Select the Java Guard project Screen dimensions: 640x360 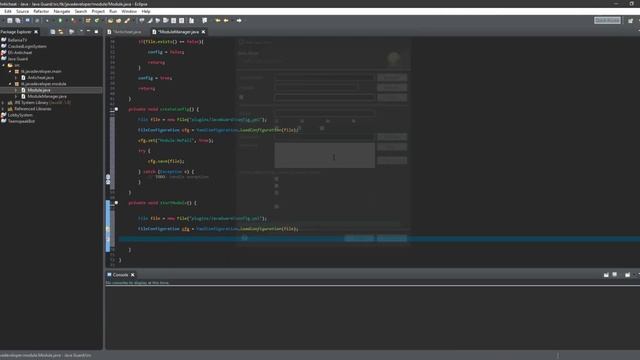18,59
